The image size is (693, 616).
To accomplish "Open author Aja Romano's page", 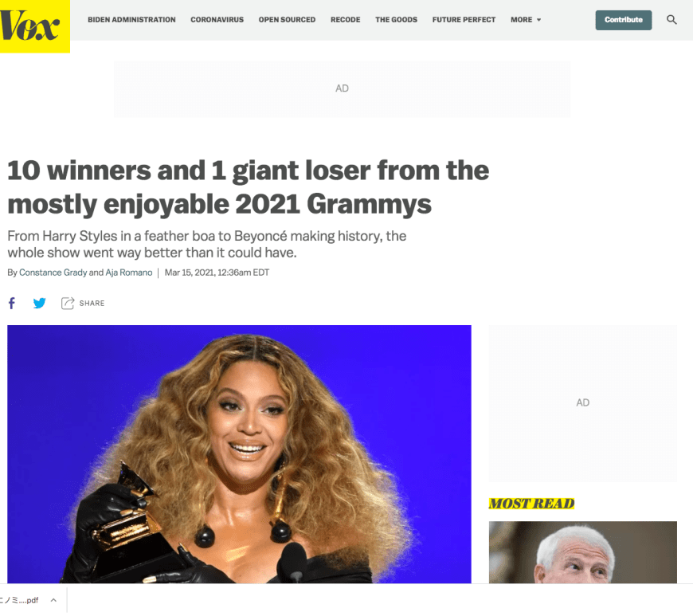I will click(128, 273).
